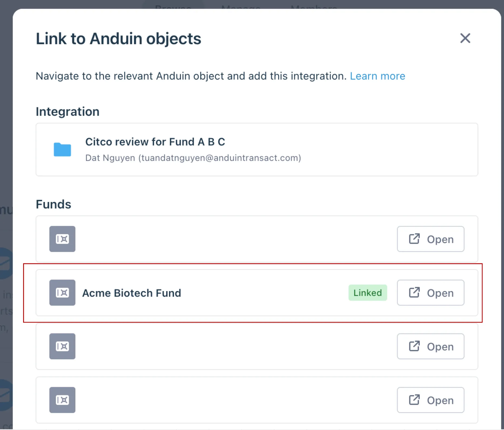Click the green Linked badge
Viewport: 504px width, 430px height.
pyautogui.click(x=368, y=293)
